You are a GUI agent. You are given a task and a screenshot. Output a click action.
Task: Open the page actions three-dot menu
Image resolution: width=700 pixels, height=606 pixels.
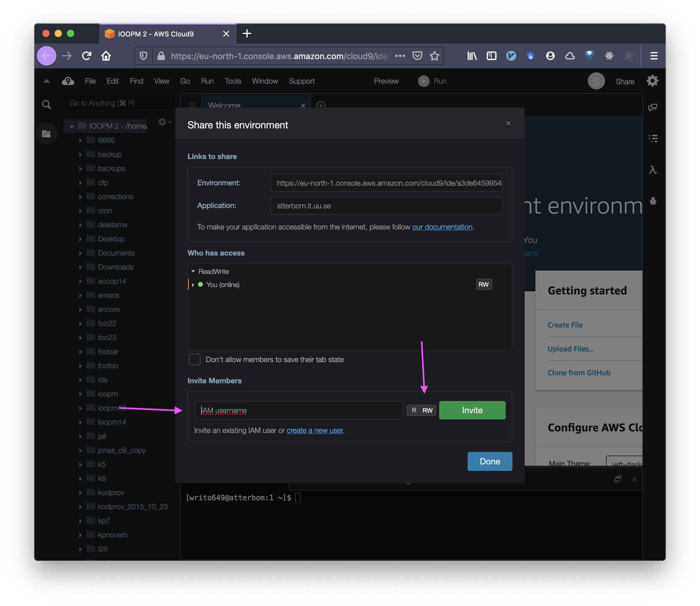click(x=400, y=56)
